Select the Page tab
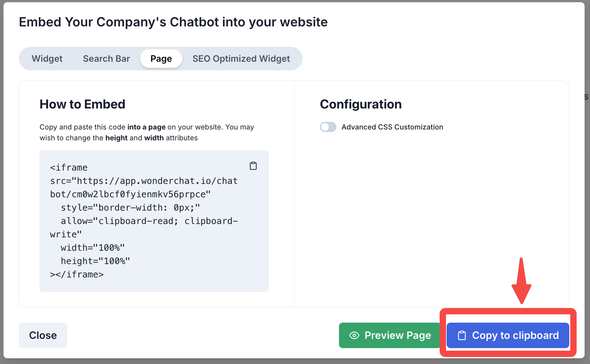This screenshot has height=364, width=590. click(x=161, y=59)
